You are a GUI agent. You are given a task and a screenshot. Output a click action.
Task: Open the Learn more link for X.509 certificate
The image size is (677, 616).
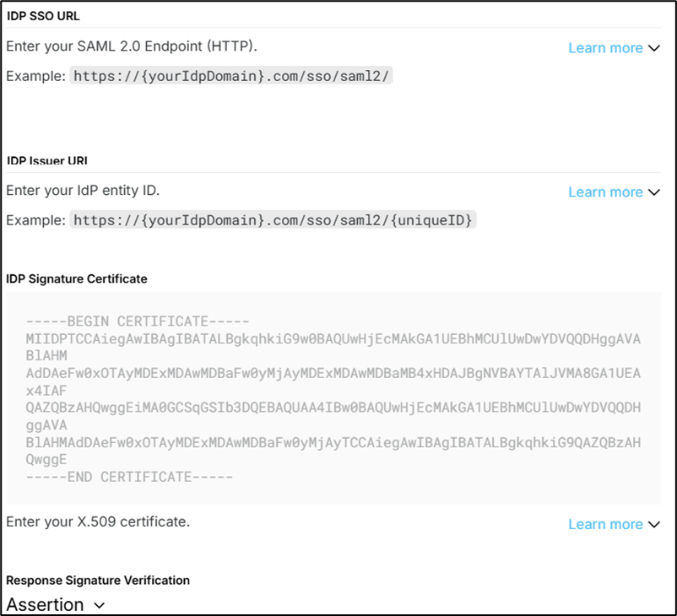pos(605,524)
